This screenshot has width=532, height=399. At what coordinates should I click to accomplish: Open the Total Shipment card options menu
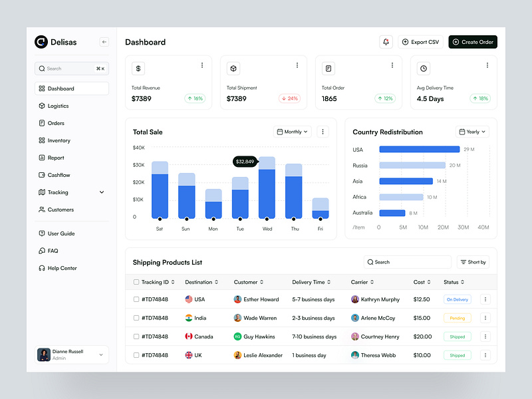click(x=297, y=65)
